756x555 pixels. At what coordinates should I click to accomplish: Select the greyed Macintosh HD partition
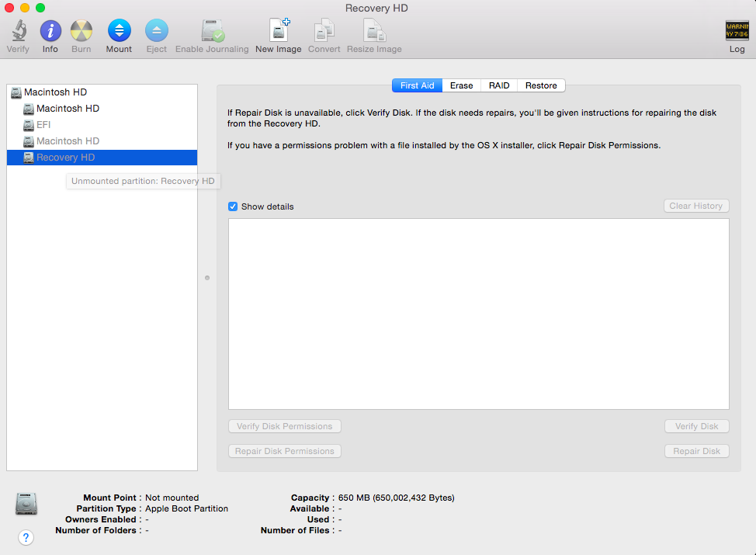[102, 141]
